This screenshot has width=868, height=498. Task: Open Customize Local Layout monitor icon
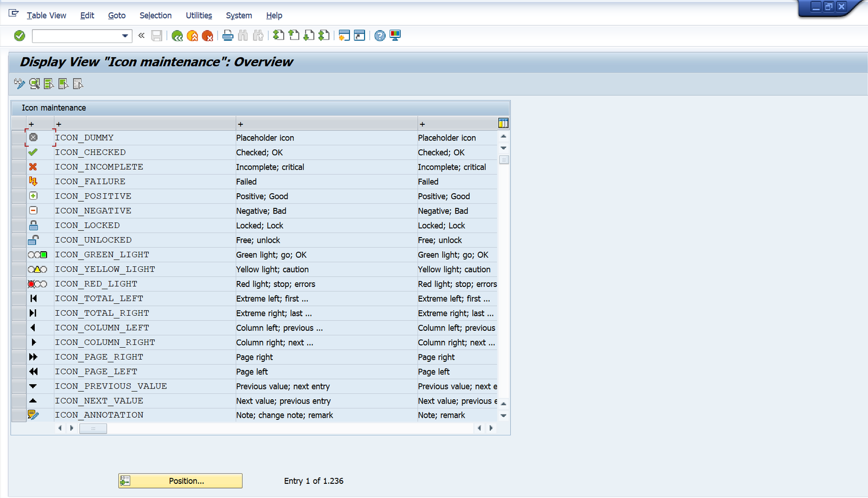[395, 36]
